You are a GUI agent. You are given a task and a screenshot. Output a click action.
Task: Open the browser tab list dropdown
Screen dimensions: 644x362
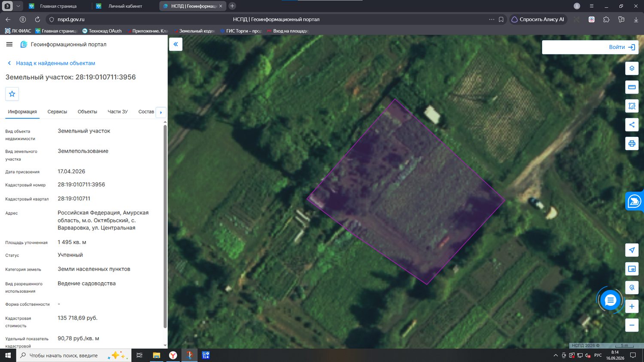pos(18,6)
